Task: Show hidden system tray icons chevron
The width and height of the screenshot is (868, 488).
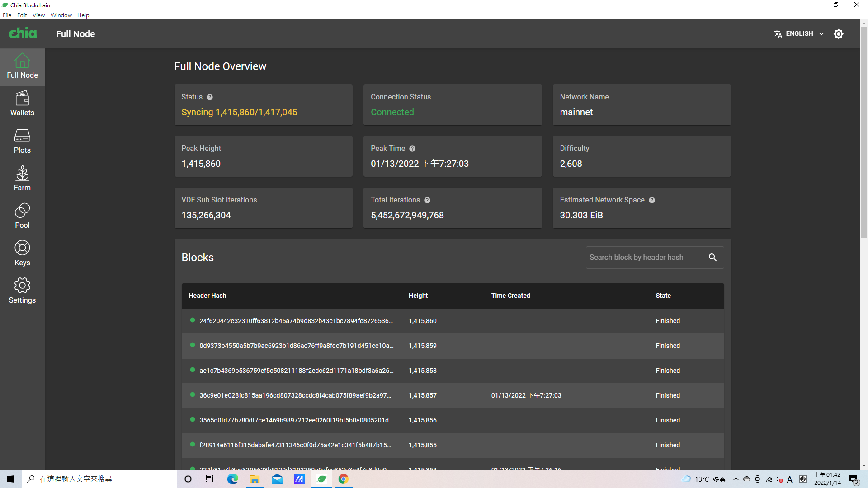Action: 736,479
